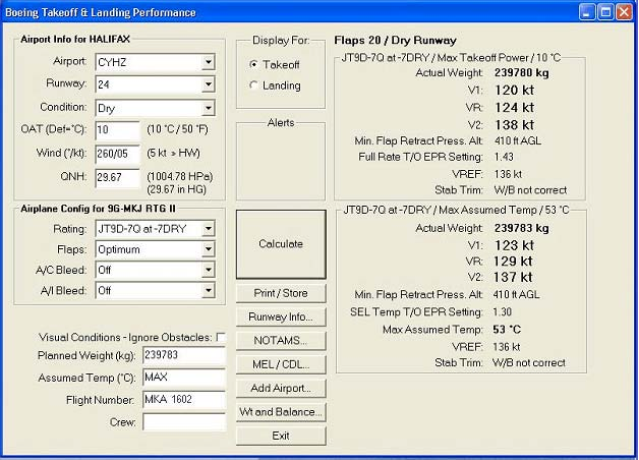Click the Wind input field showing 260/05
The height and width of the screenshot is (460, 639).
pos(117,154)
